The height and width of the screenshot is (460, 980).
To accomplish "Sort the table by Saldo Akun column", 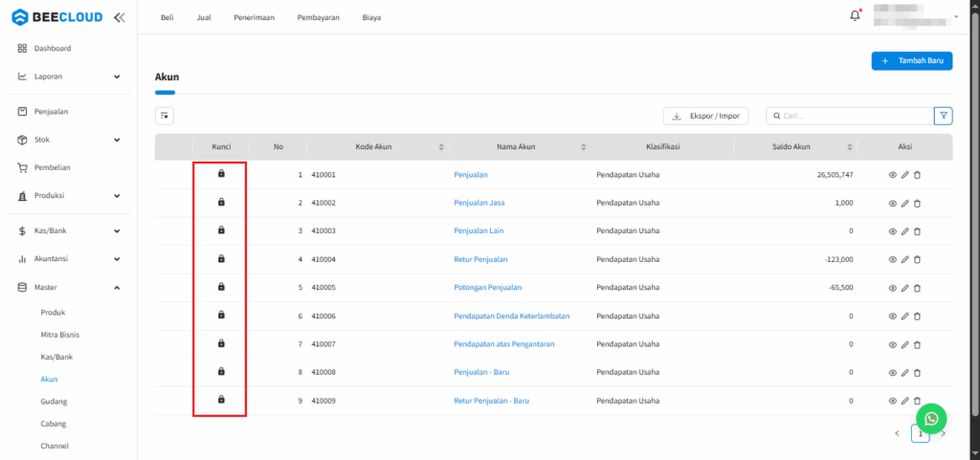I will [x=849, y=146].
